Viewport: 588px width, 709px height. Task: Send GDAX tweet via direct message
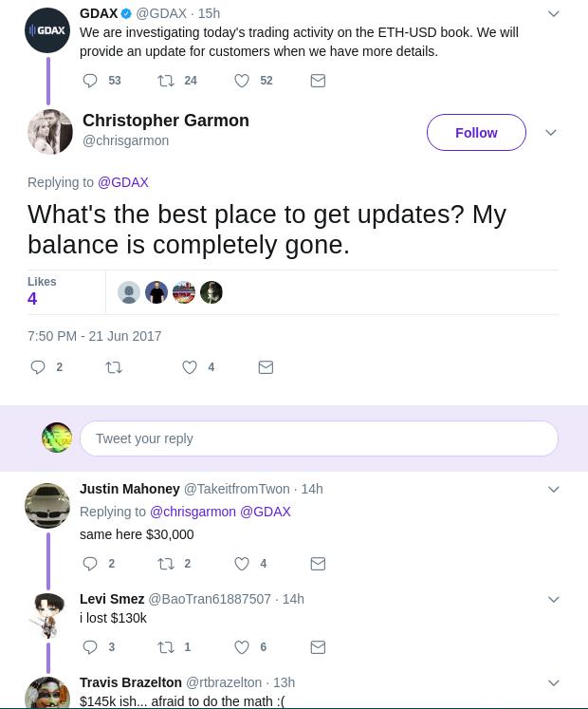[x=319, y=82]
